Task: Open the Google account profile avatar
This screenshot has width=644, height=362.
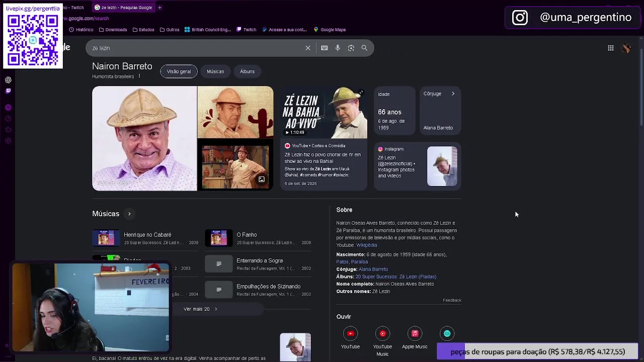Action: (x=626, y=48)
